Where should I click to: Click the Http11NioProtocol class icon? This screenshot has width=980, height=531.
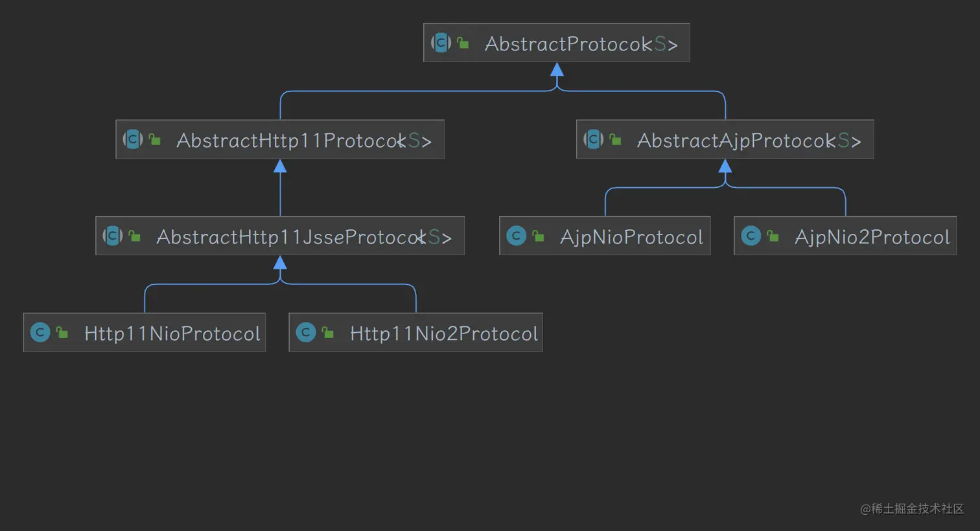40,332
